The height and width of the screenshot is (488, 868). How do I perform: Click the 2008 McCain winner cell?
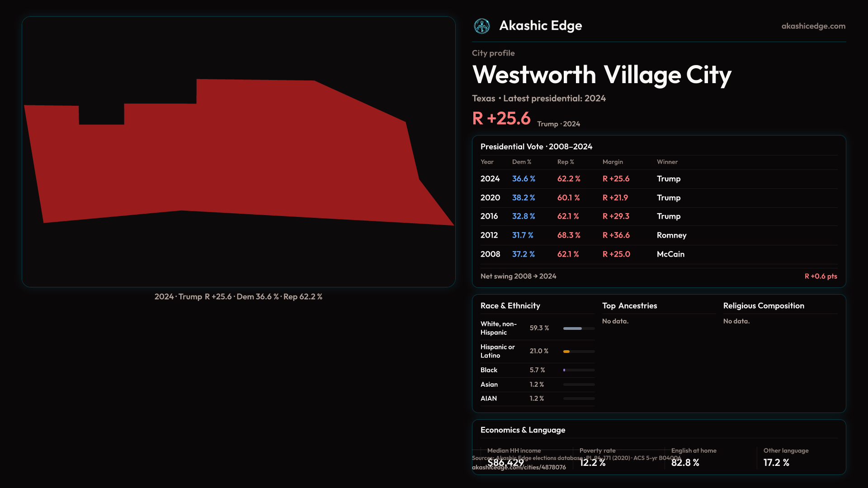pos(670,254)
